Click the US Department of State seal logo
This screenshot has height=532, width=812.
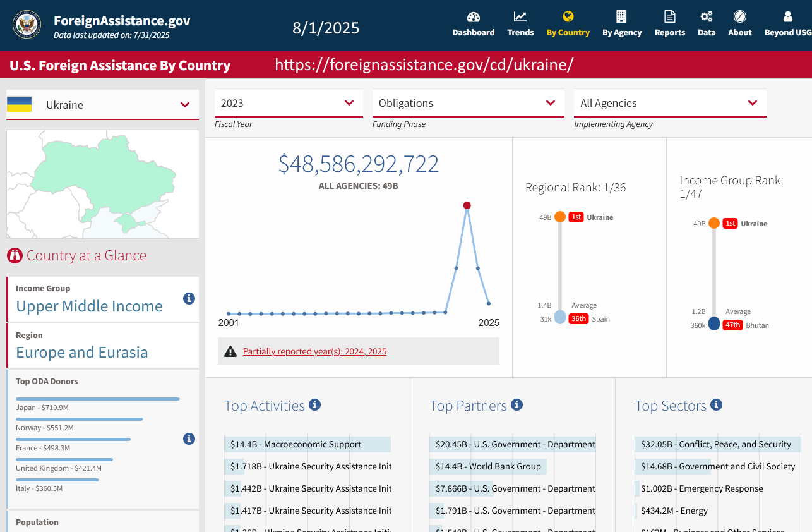point(27,25)
